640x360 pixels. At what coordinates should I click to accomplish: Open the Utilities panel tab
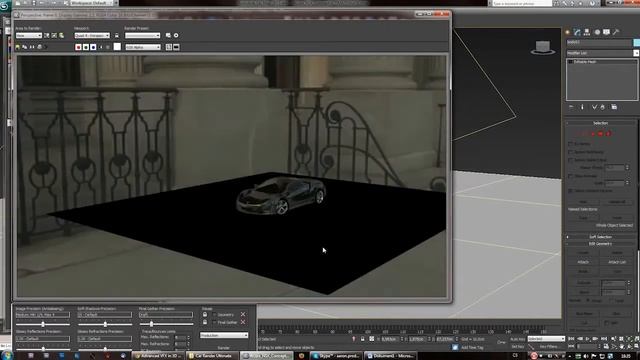[x=616, y=32]
